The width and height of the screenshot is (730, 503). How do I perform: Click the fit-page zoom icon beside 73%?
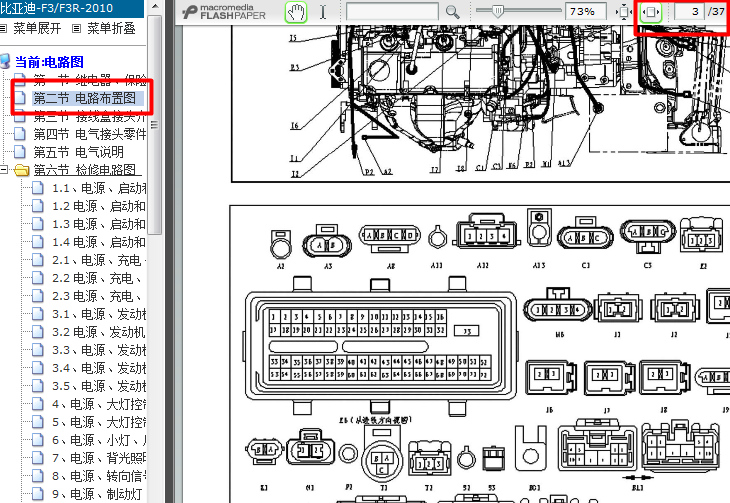(x=623, y=12)
